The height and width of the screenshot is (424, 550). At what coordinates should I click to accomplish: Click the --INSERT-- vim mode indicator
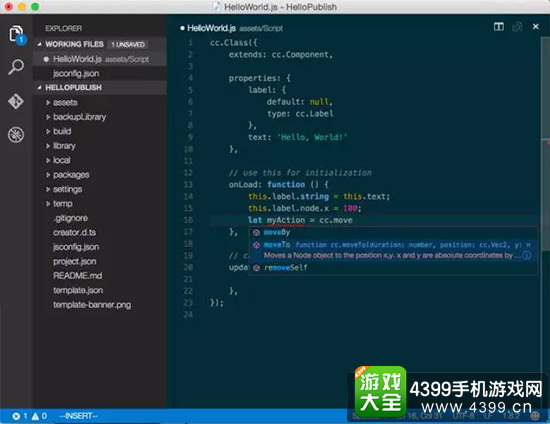click(78, 416)
